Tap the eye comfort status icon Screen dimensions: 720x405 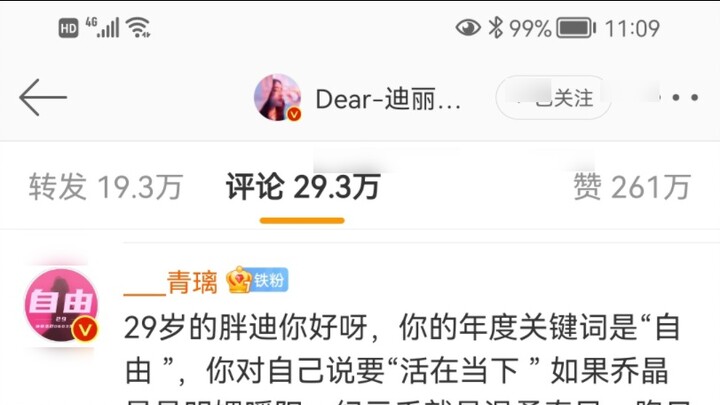coord(468,28)
